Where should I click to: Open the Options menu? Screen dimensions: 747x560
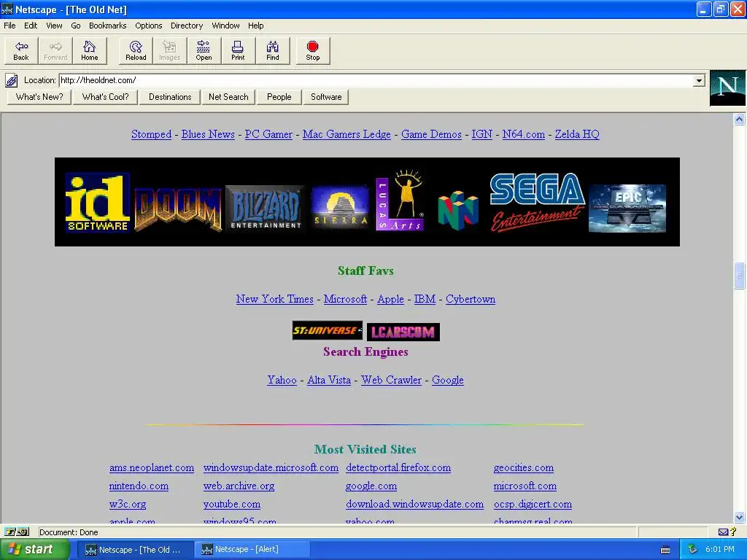[x=148, y=26]
